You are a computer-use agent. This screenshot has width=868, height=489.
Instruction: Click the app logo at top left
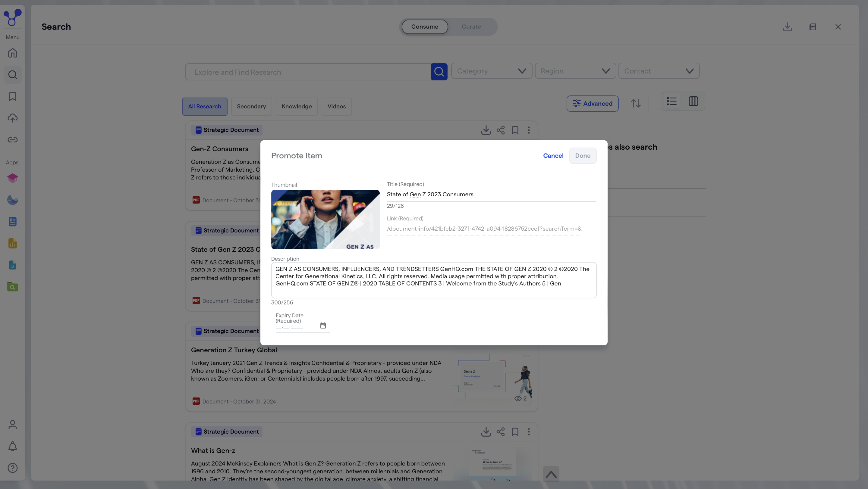pos(12,17)
